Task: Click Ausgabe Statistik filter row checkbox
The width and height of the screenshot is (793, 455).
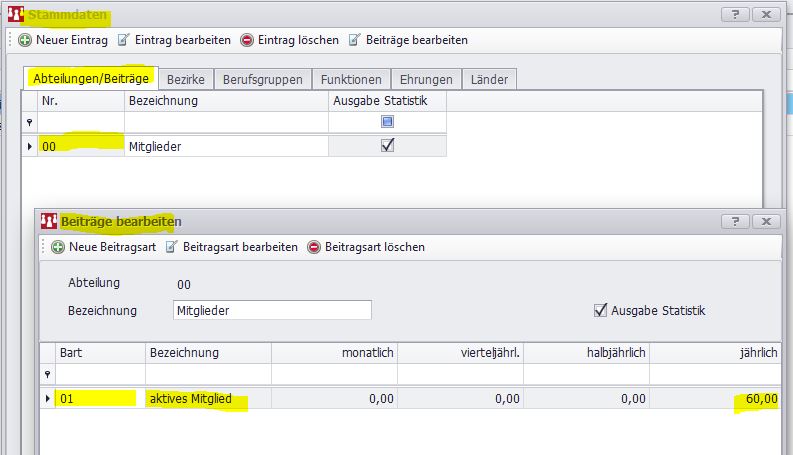Action: pos(388,122)
